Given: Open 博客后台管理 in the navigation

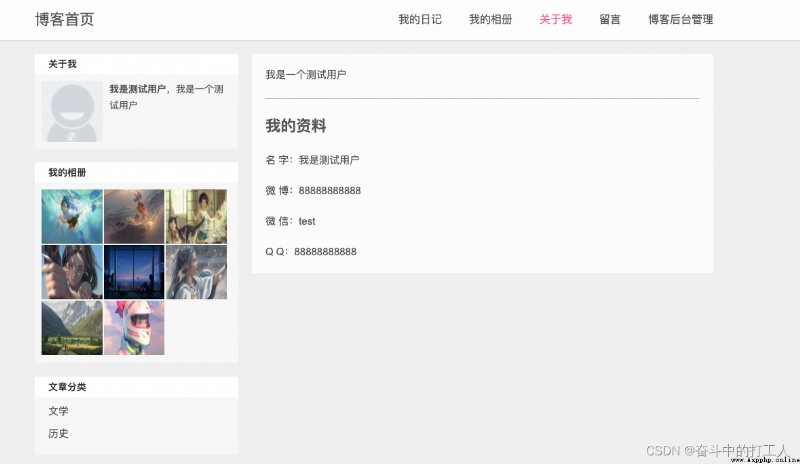Looking at the screenshot, I should coord(681,19).
